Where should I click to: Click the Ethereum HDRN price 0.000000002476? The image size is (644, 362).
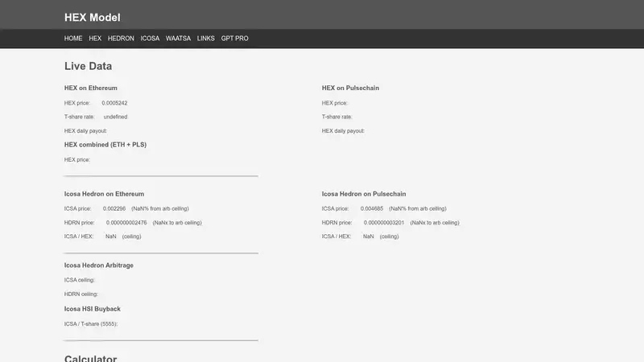[126, 223]
